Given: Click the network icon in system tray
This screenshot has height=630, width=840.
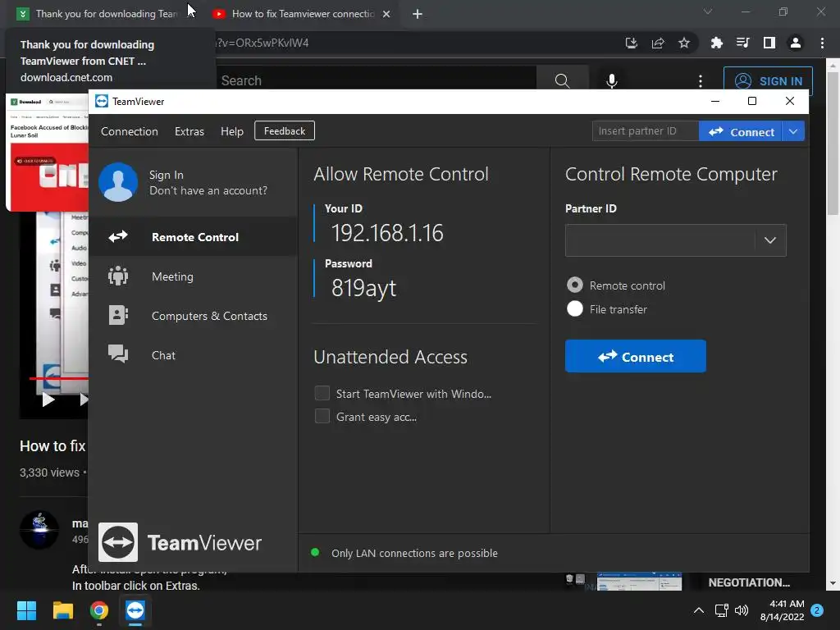Looking at the screenshot, I should point(721,610).
